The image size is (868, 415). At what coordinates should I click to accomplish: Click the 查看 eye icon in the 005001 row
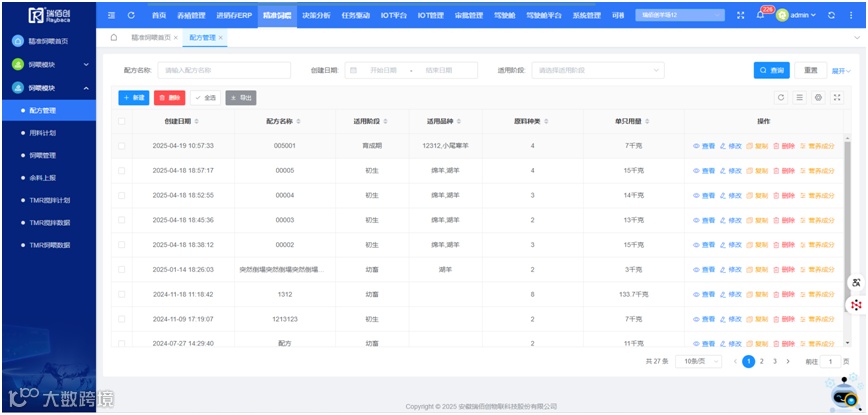(696, 146)
